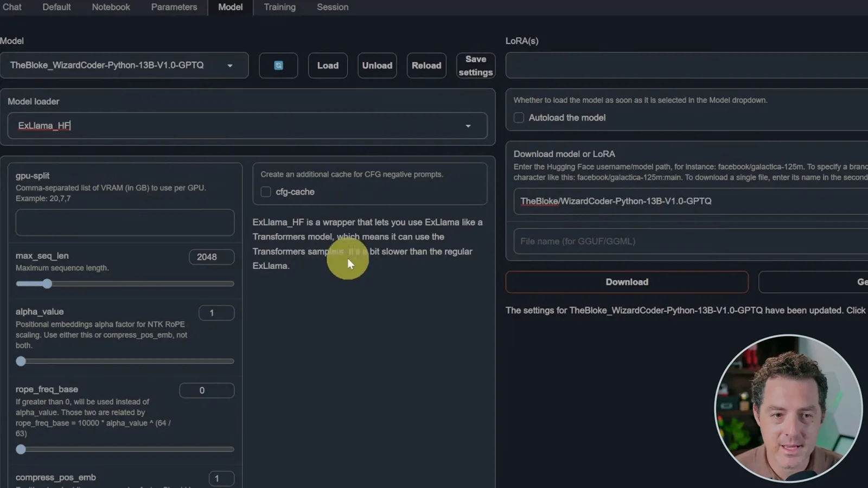Toggle the Autoload the model checkbox
Viewport: 868px width, 488px height.
point(519,118)
